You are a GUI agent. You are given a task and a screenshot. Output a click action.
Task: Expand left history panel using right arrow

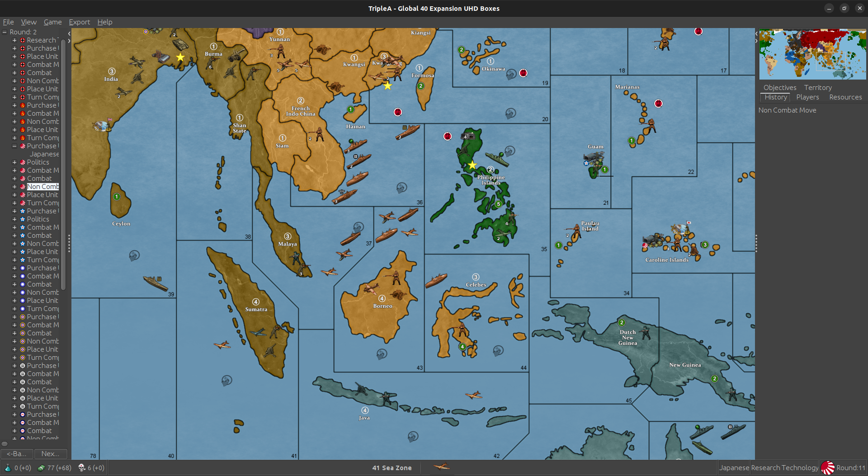pyautogui.click(x=69, y=41)
